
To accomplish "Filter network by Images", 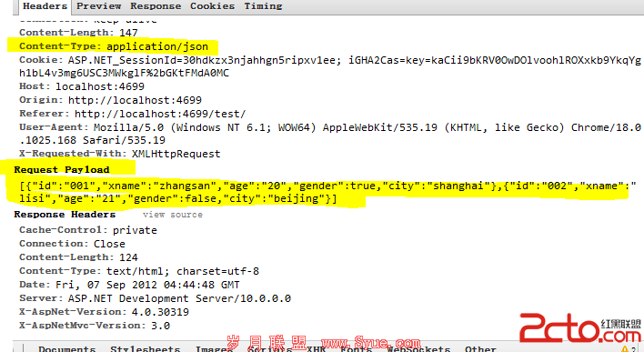I will [212, 348].
